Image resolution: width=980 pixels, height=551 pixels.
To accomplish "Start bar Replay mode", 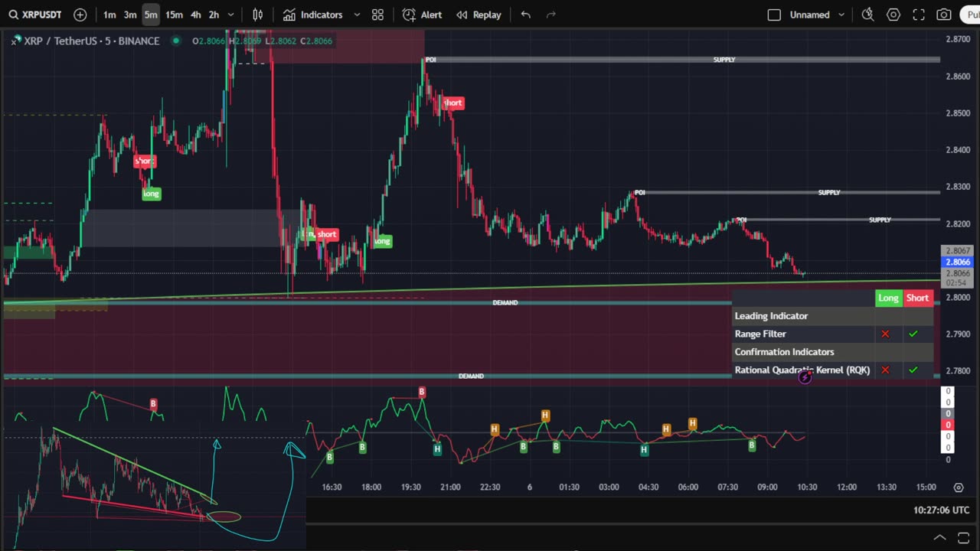I will tap(479, 15).
